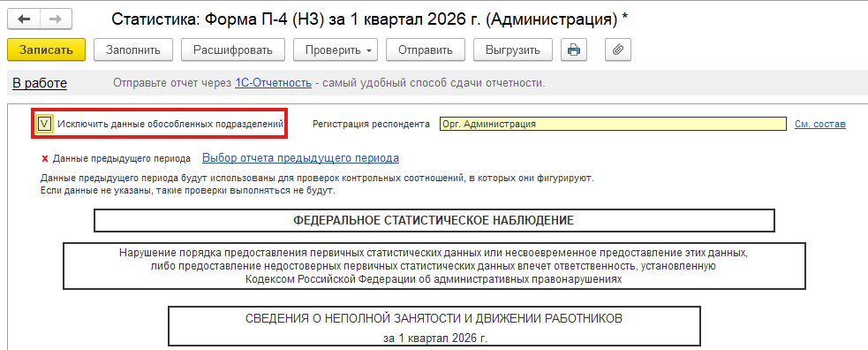The height and width of the screenshot is (350, 868).
Task: Click the Заполнить button
Action: click(133, 49)
